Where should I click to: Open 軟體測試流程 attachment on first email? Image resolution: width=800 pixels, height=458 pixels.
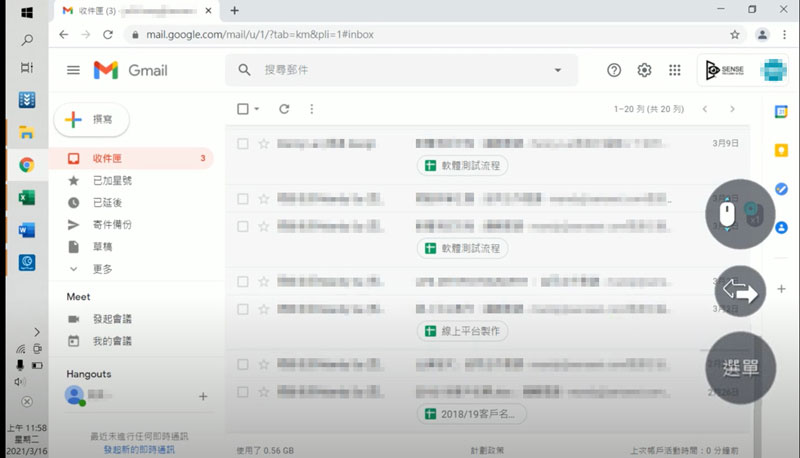[462, 165]
